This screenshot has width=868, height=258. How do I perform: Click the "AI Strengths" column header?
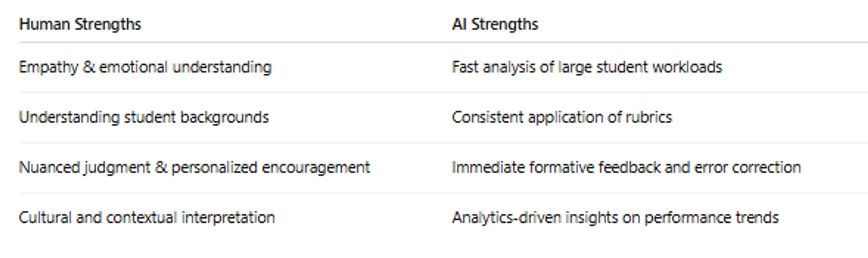point(495,24)
